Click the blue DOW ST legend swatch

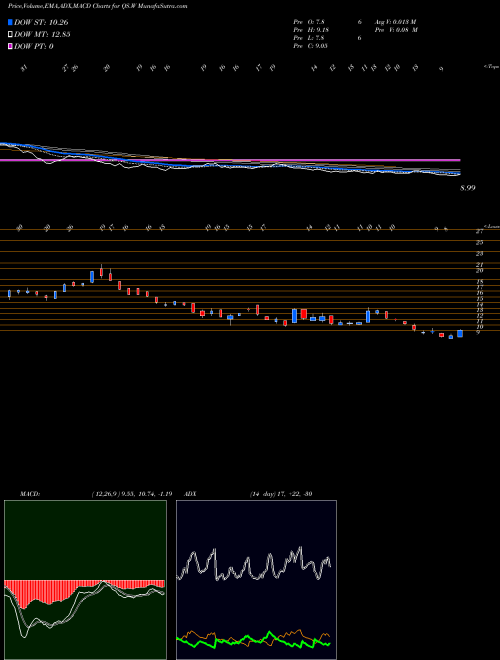click(10, 23)
